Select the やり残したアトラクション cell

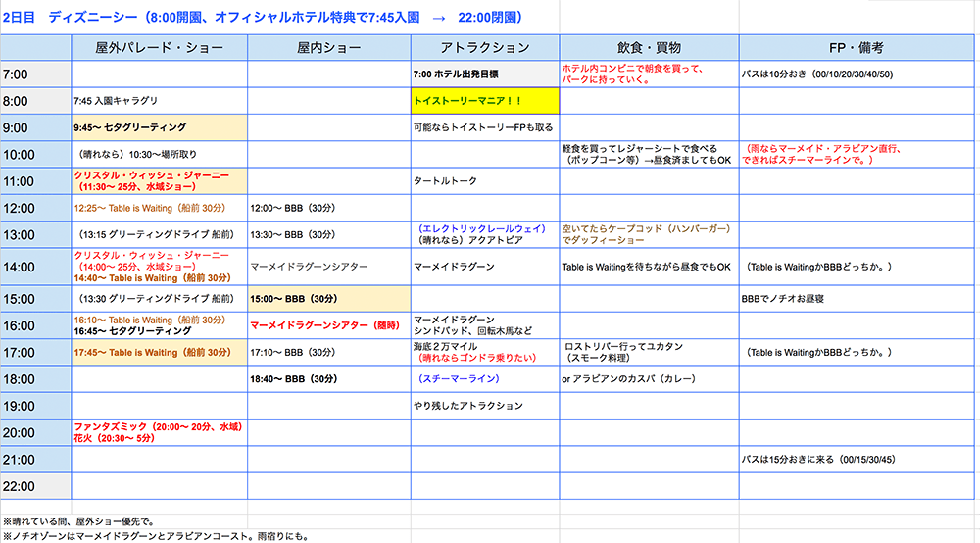(485, 406)
